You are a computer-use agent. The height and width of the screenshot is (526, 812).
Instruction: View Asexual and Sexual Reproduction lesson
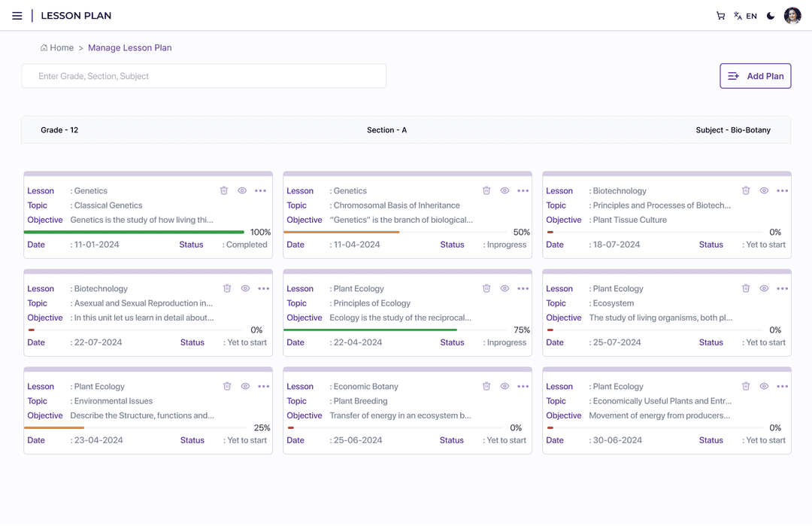(x=245, y=289)
